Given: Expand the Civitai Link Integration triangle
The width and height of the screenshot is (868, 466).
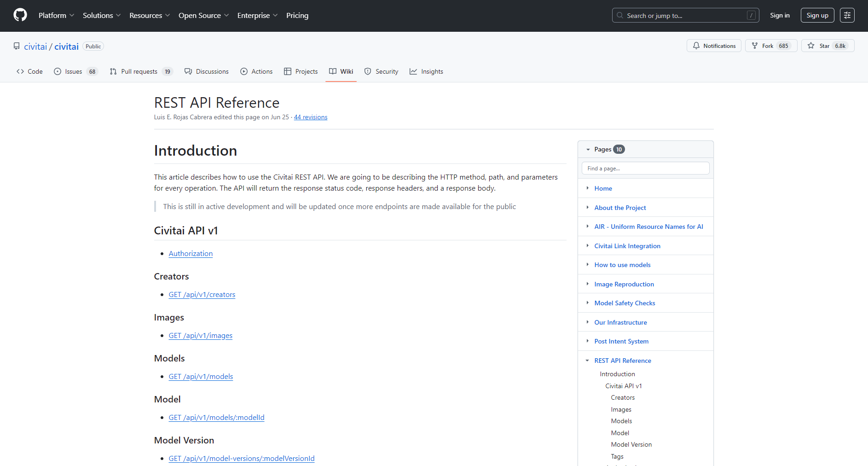Looking at the screenshot, I should pos(587,245).
